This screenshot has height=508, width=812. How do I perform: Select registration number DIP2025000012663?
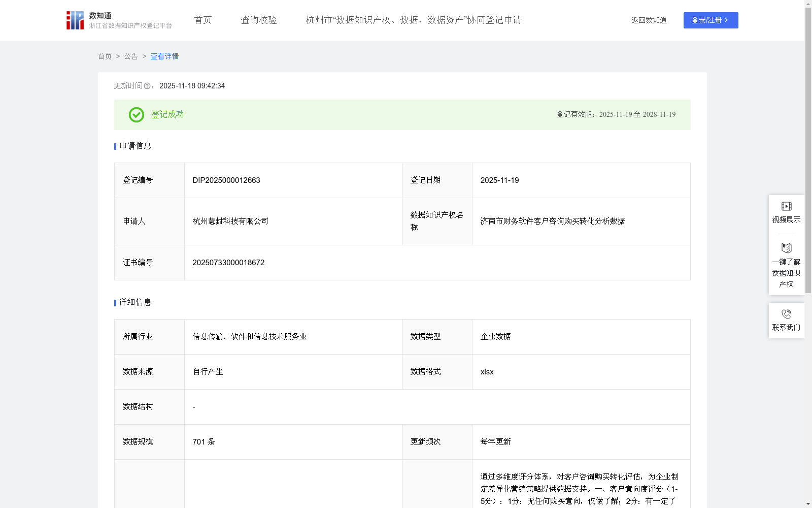226,180
